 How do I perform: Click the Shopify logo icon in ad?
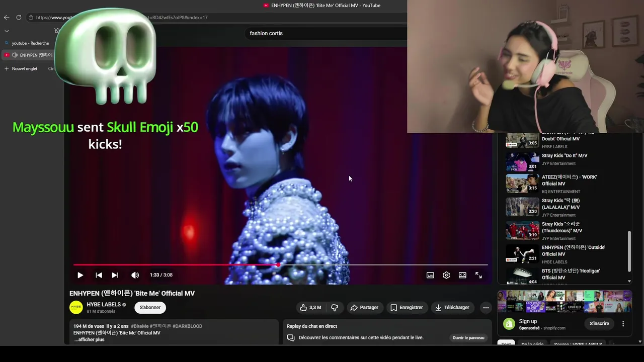click(509, 324)
